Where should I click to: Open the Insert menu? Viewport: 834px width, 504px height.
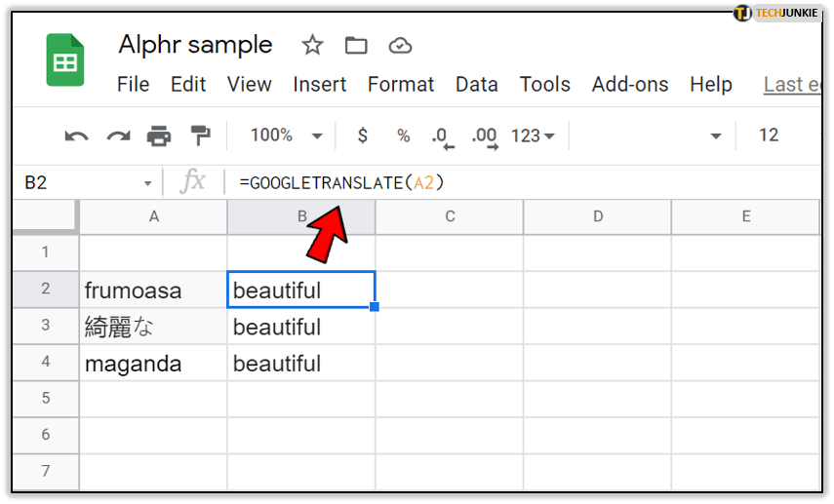pos(319,85)
